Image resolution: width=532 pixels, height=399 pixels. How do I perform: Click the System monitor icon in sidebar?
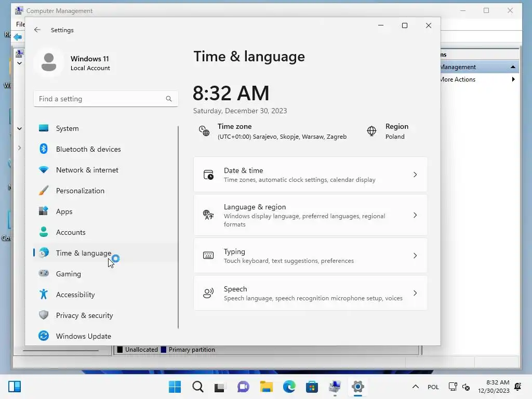(44, 128)
